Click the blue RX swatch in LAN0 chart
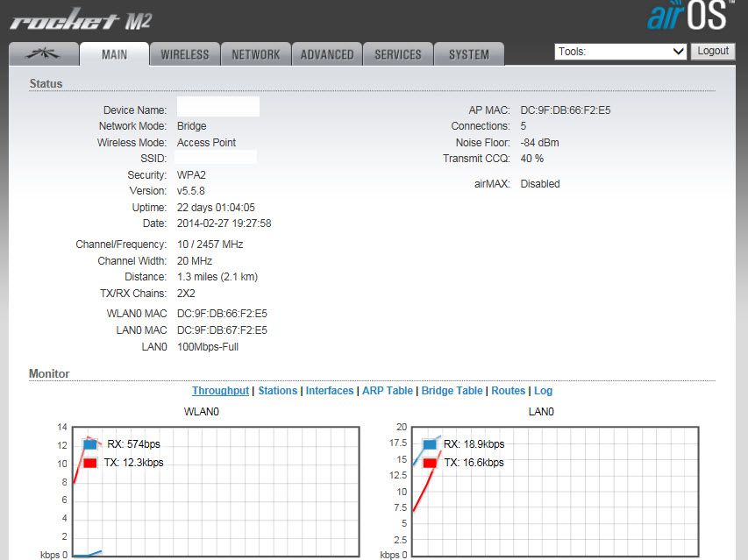The image size is (748, 560). tap(430, 444)
